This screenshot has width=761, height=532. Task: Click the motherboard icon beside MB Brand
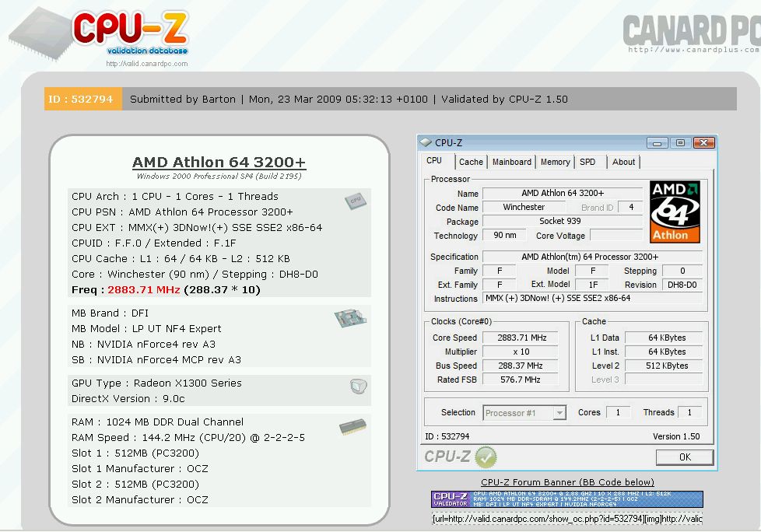pos(350,317)
